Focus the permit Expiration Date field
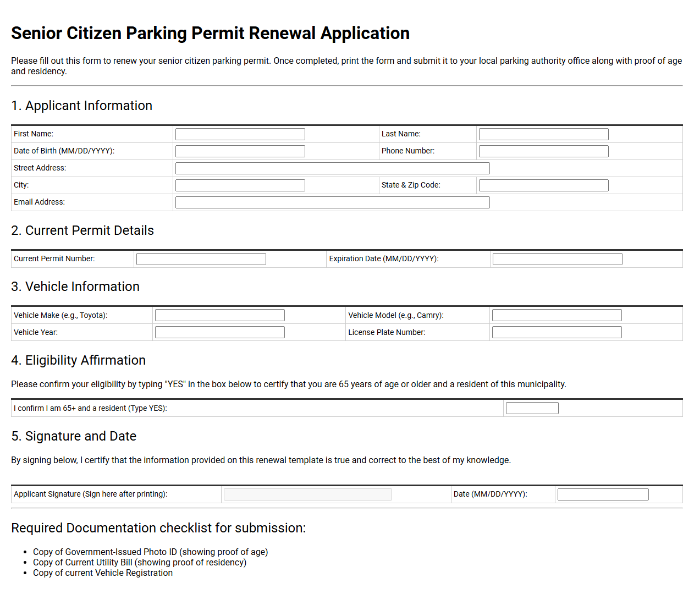The width and height of the screenshot is (694, 616). pos(557,259)
